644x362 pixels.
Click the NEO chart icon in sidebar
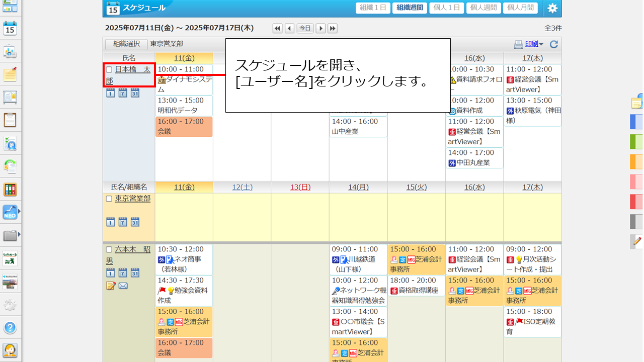coord(10,212)
